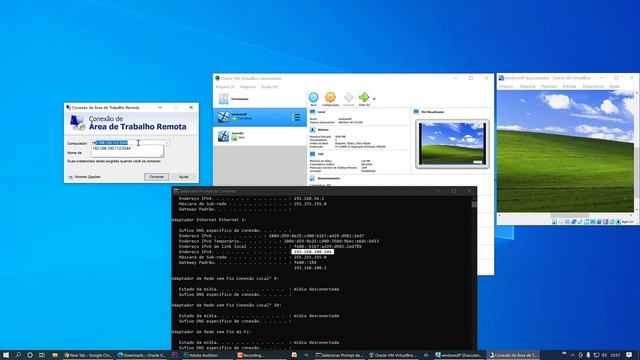640x360 pixels.
Task: Select Ferramentas tools entry in VirtualBox Manager
Action: tap(260, 99)
